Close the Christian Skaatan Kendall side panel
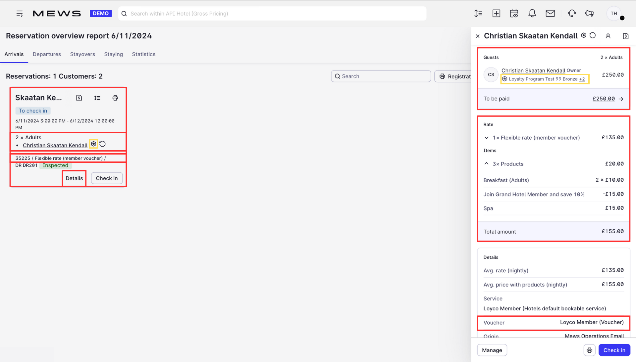Screen dimensions: 636x364 (478, 36)
